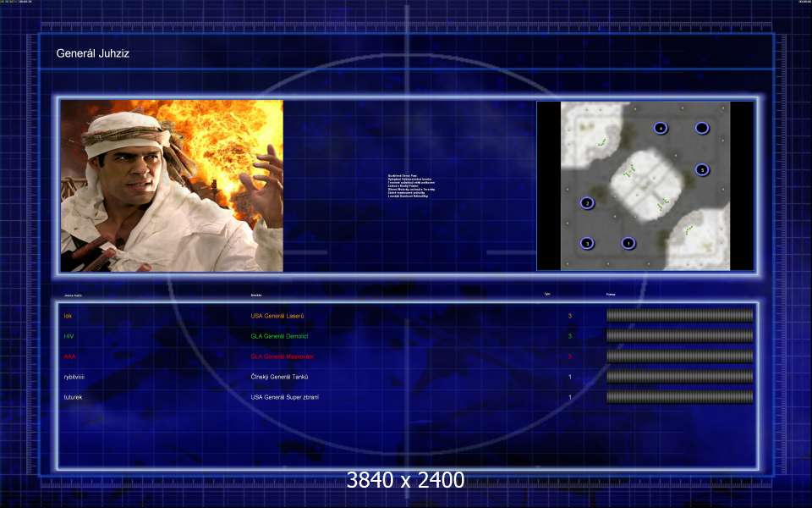
Task: Click the USA Generál Laserů faction text
Action: [277, 316]
